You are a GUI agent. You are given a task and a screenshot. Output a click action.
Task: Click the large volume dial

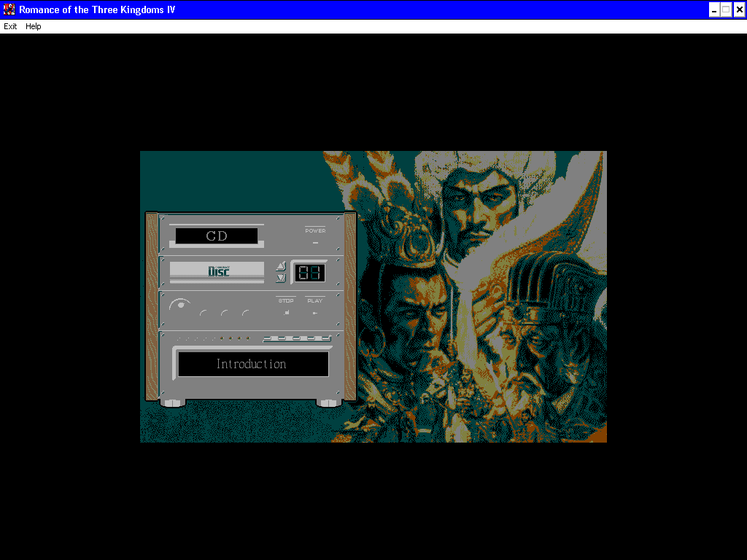(x=180, y=305)
